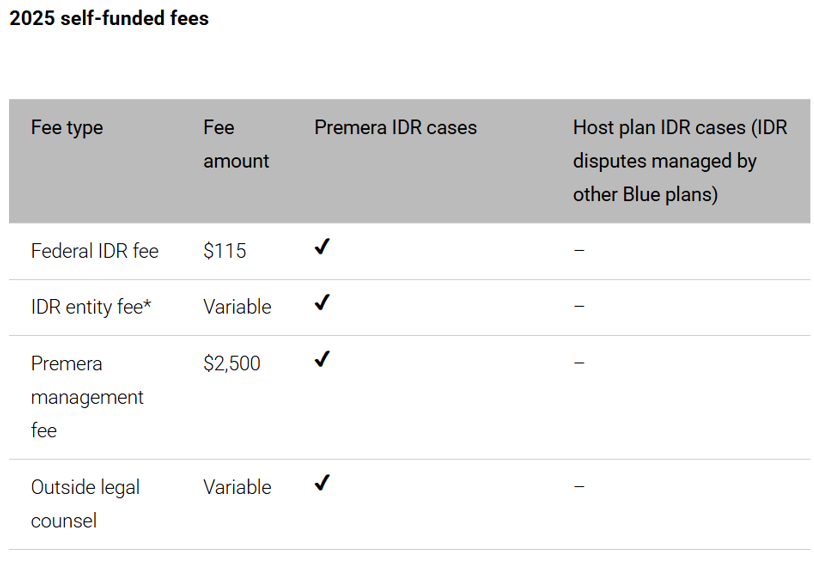Click the "2025 self-funded fees" heading
This screenshot has width=814, height=563.
click(x=109, y=18)
